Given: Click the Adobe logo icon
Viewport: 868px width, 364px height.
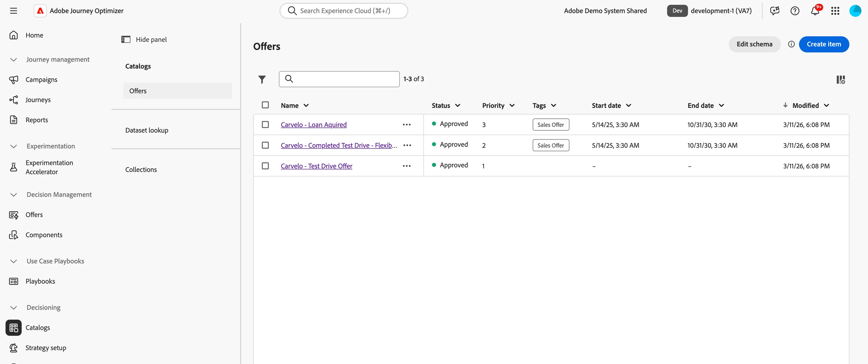Looking at the screenshot, I should [x=40, y=11].
